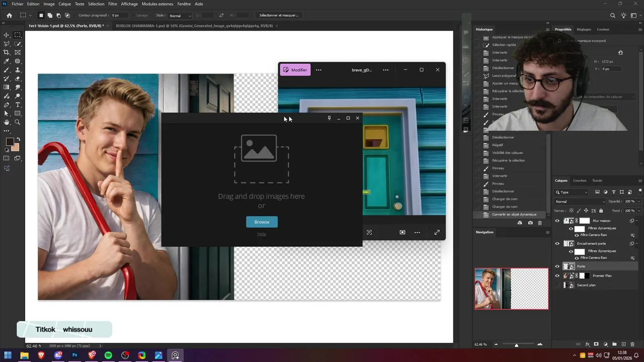The image size is (644, 362).
Task: Click the background color swatch
Action: tap(16, 148)
